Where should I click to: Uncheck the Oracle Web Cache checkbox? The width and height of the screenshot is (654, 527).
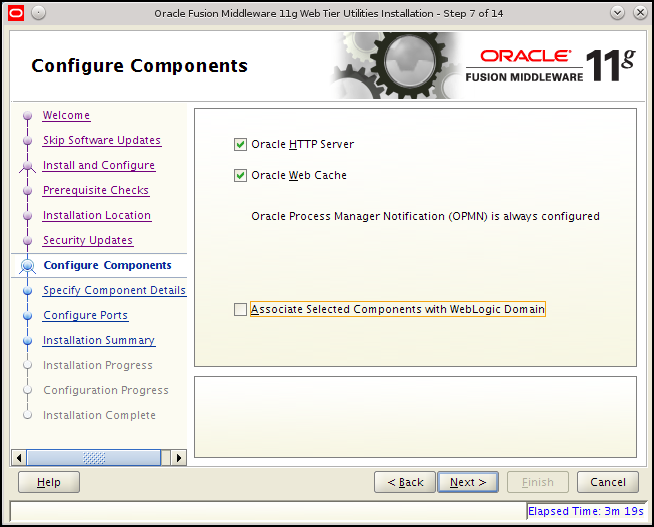pyautogui.click(x=240, y=176)
